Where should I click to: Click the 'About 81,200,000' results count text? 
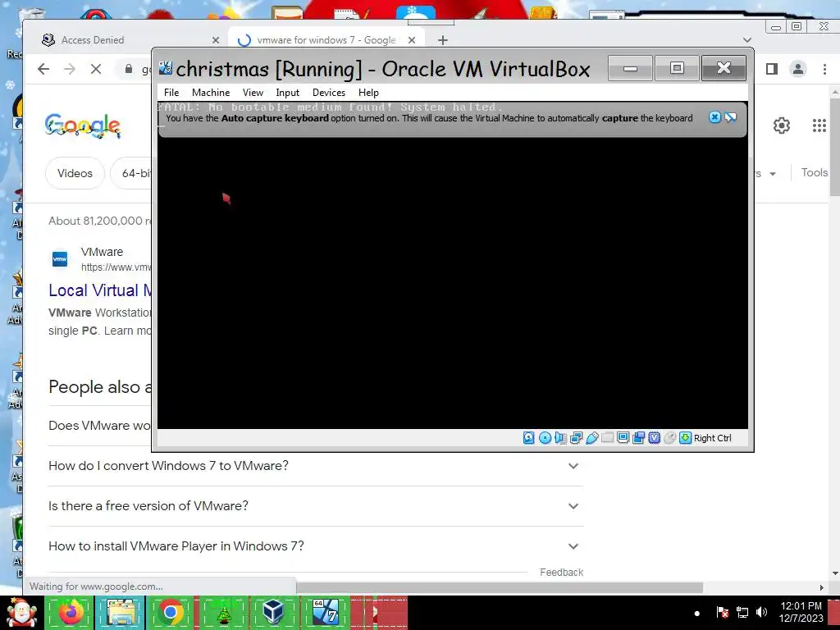pos(100,221)
